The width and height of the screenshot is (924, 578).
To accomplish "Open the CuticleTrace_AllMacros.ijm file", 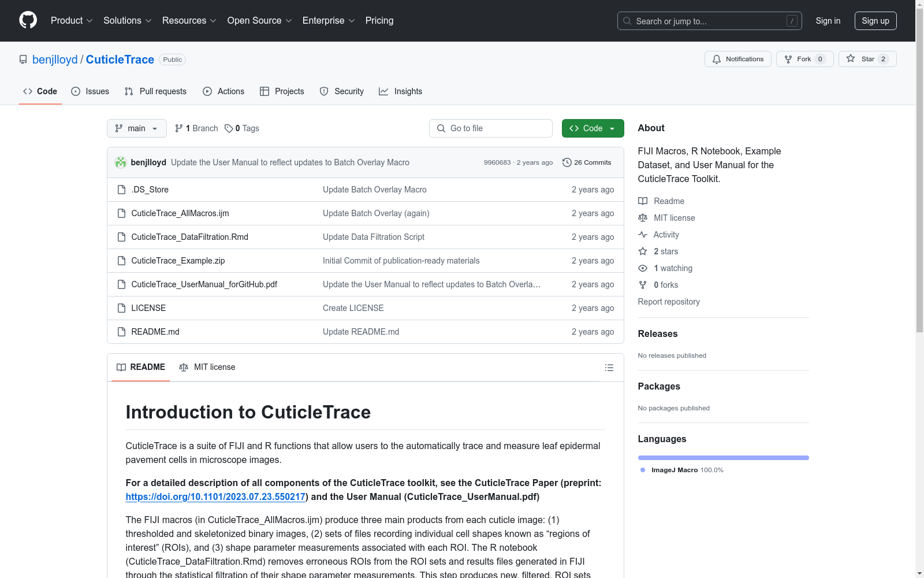I will pyautogui.click(x=180, y=213).
